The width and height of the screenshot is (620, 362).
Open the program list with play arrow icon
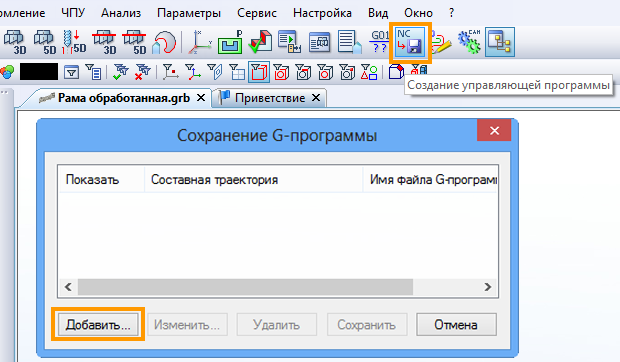(x=289, y=42)
